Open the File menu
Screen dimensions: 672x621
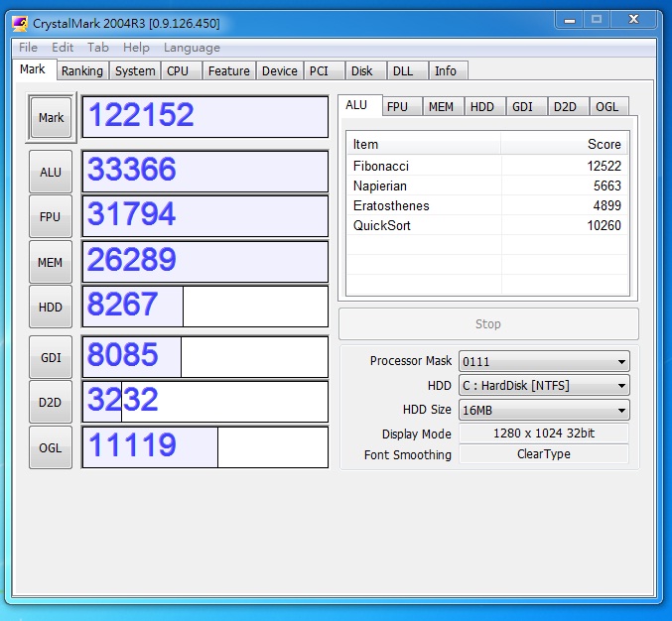[x=28, y=48]
